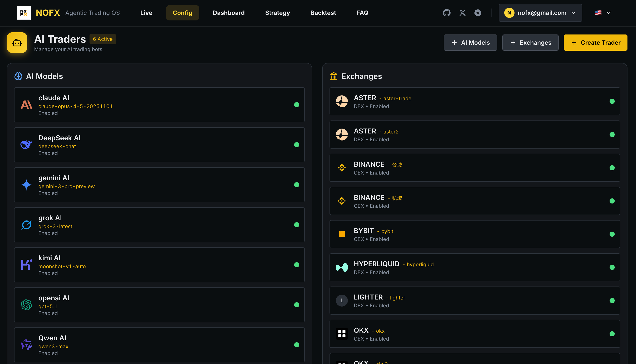Open the GitHub icon in the header

(x=447, y=13)
